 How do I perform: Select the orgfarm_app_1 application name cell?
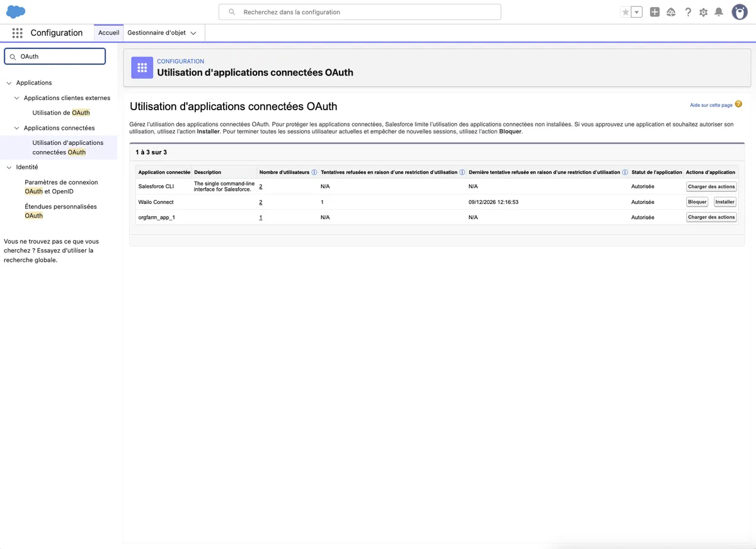click(x=156, y=217)
